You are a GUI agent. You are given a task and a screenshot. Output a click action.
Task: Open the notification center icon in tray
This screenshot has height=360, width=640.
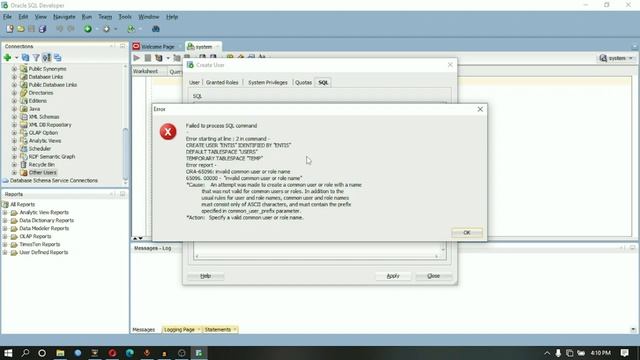tap(624, 353)
